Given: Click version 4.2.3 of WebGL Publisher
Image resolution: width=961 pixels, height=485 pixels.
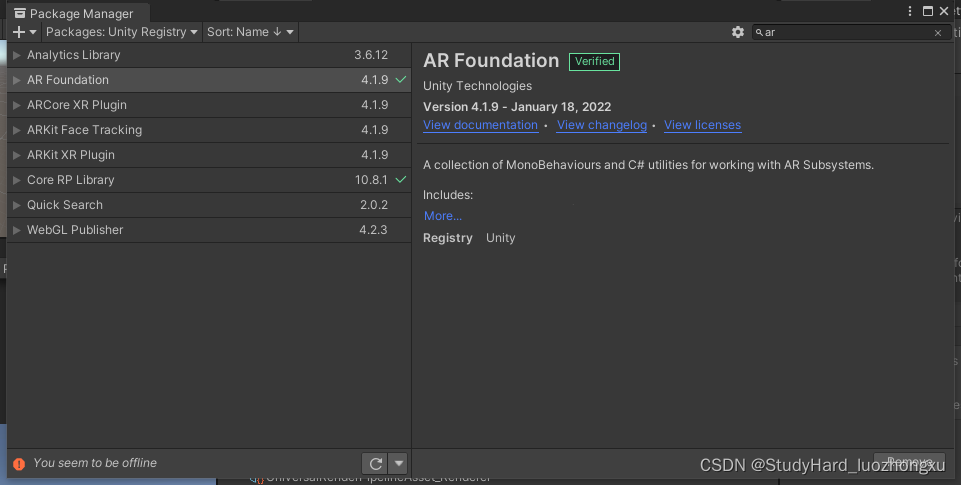Looking at the screenshot, I should tap(373, 230).
